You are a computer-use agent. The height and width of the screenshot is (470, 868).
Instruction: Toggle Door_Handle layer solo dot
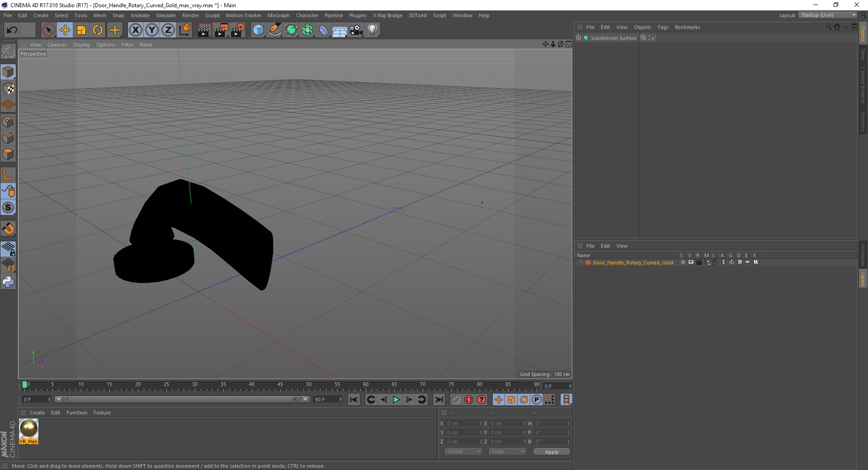click(x=683, y=262)
